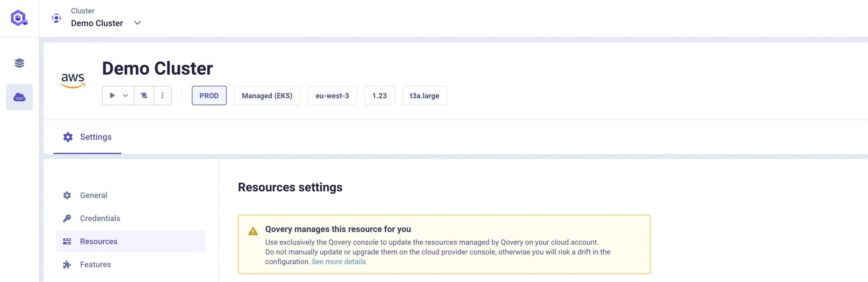
Task: Expand the Demo Cluster selector chevron
Action: pos(137,23)
